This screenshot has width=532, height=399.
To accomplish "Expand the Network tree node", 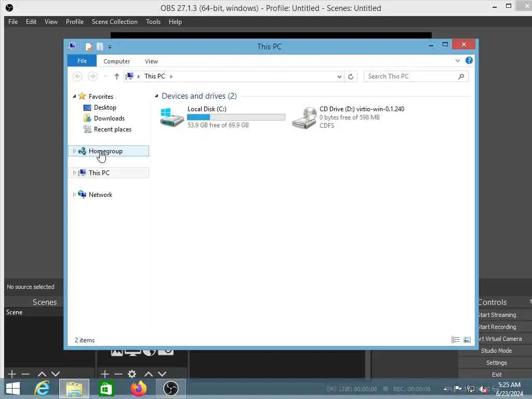I will pos(74,194).
